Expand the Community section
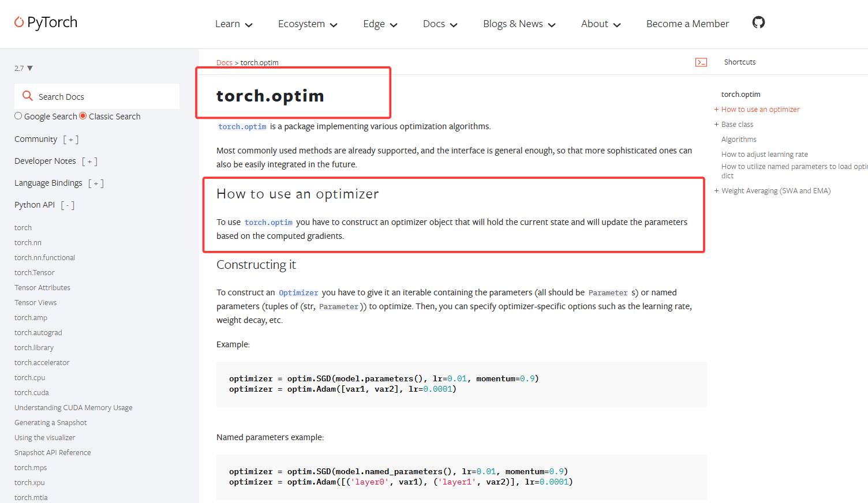 point(71,140)
